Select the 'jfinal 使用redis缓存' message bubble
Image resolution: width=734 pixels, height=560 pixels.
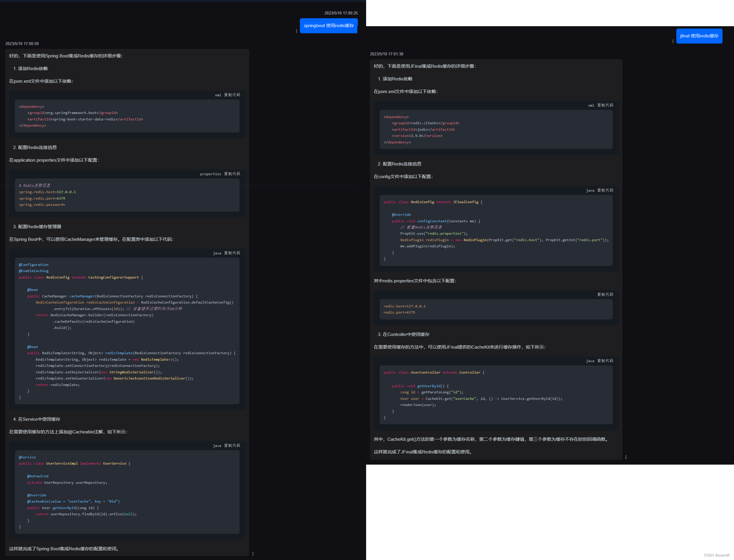pos(699,36)
